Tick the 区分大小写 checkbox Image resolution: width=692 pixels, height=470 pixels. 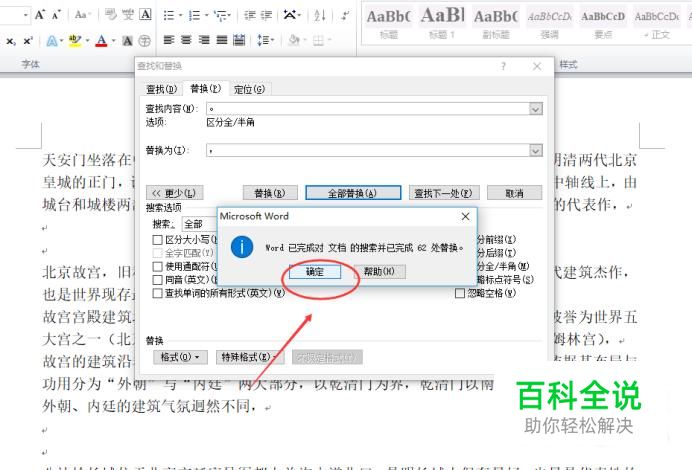(x=158, y=240)
